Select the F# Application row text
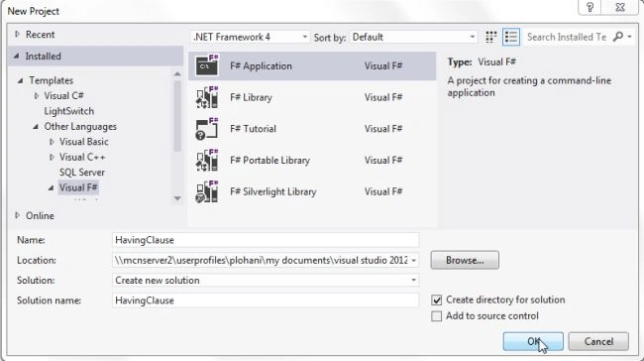The image size is (644, 361). click(261, 65)
